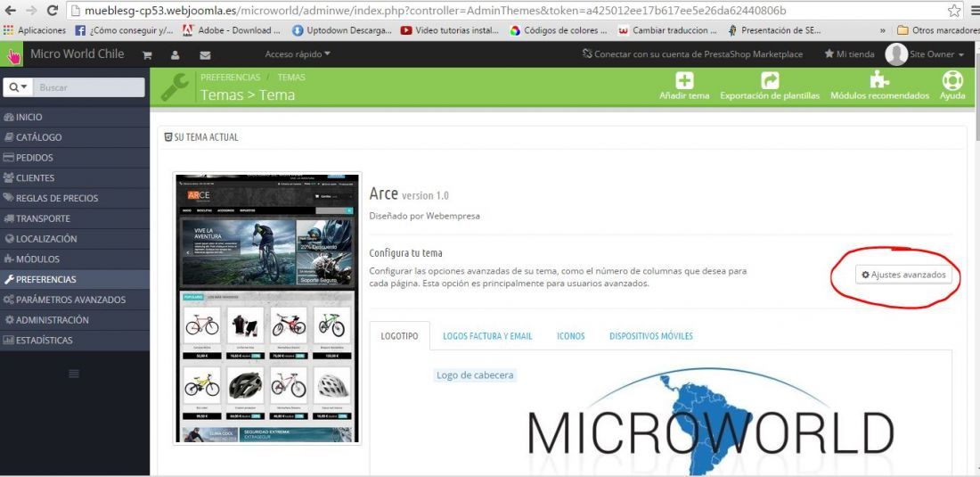Open Otros marcadores folder
This screenshot has width=980, height=477.
(x=936, y=30)
